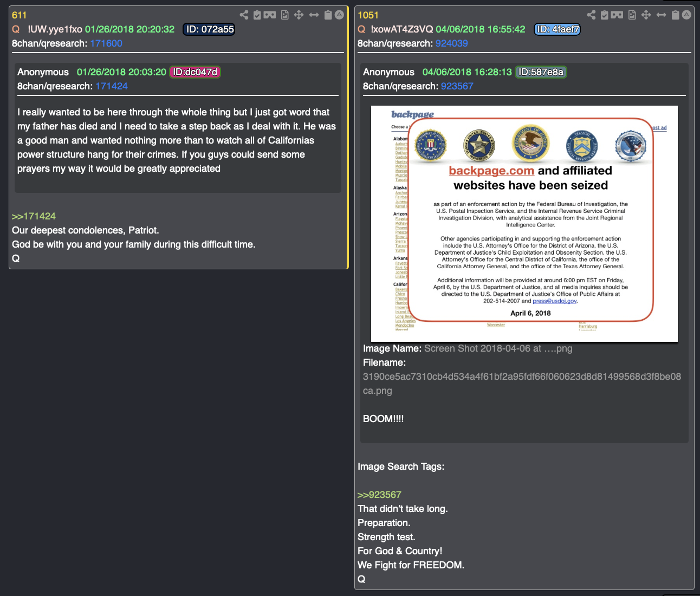Viewport: 700px width, 596px height.
Task: Collapse post 1051 with the up-arrow circle
Action: [x=686, y=15]
